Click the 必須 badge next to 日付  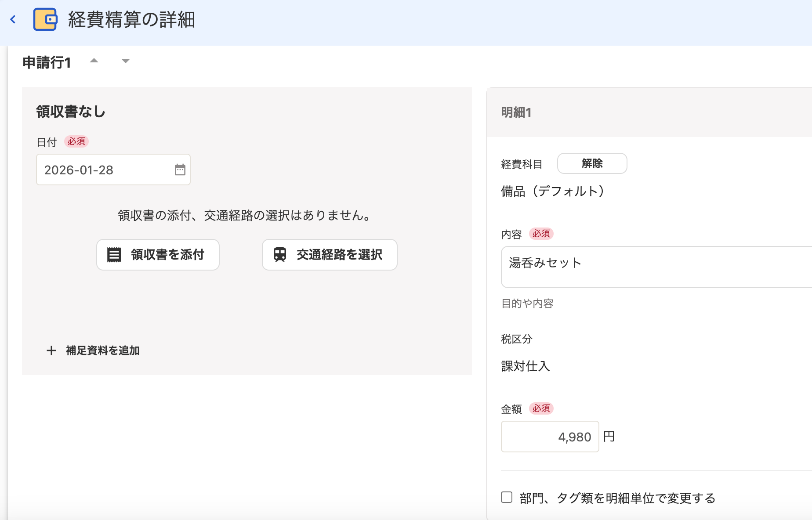pos(76,141)
